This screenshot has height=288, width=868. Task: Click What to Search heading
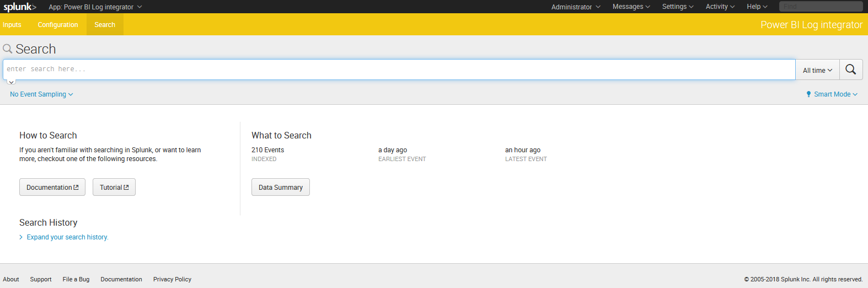coord(281,135)
